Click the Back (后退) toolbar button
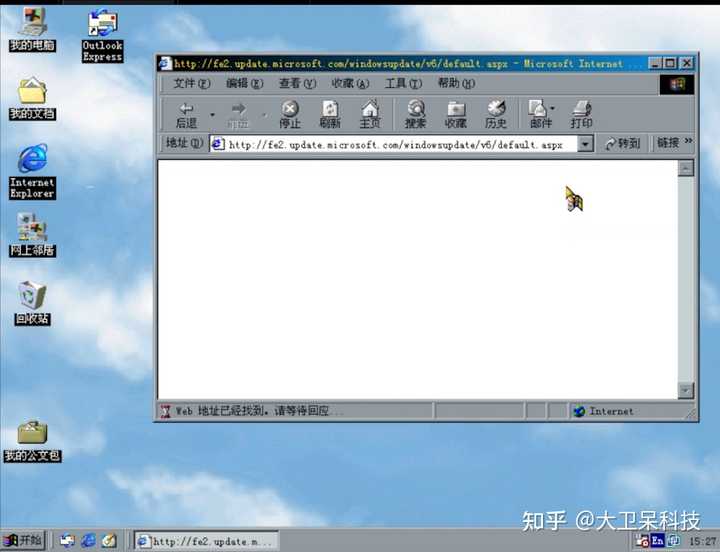The width and height of the screenshot is (720, 552). coord(186,115)
